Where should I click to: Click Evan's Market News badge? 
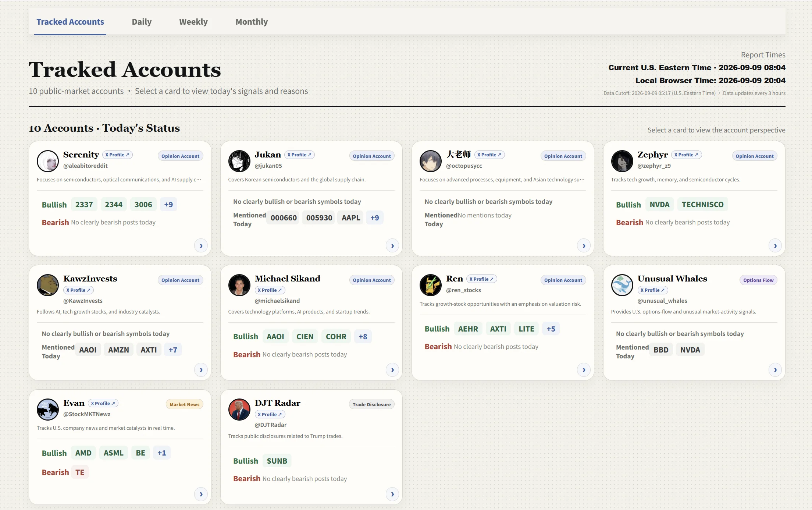(x=185, y=404)
